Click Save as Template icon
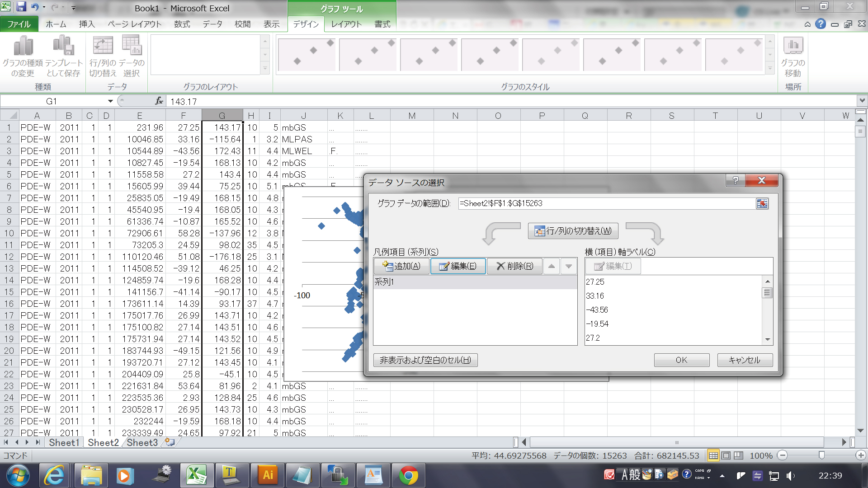The height and width of the screenshot is (488, 868). tap(63, 56)
